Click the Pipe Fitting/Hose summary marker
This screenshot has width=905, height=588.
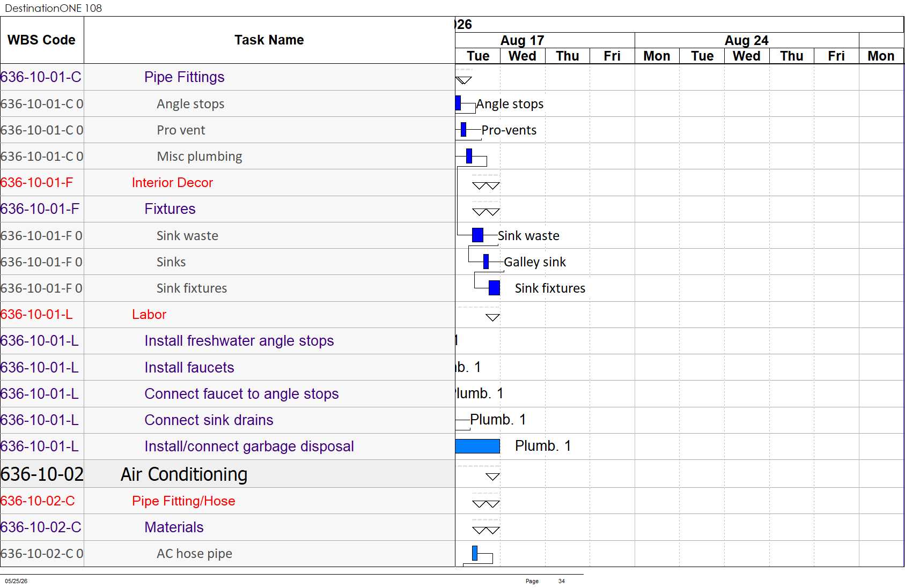(486, 504)
